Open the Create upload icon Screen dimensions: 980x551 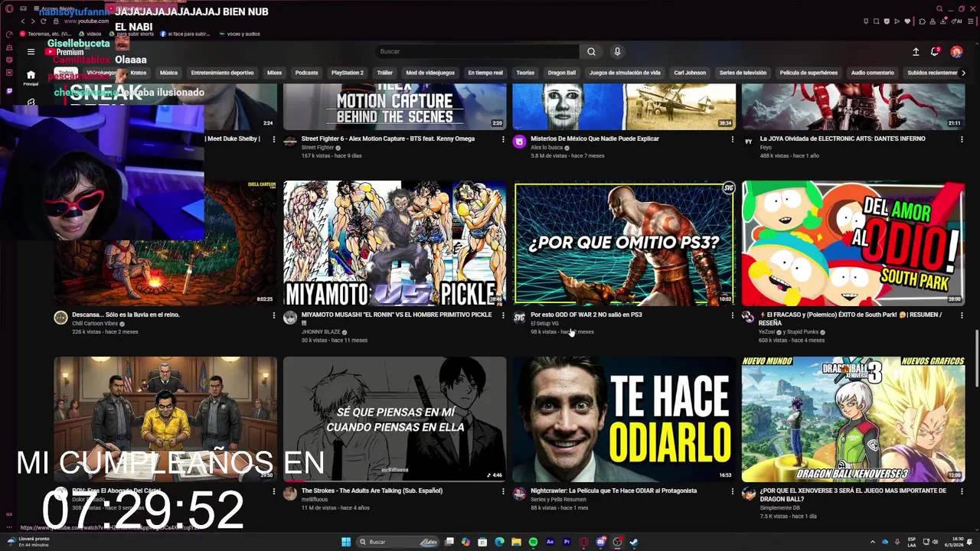coord(916,51)
